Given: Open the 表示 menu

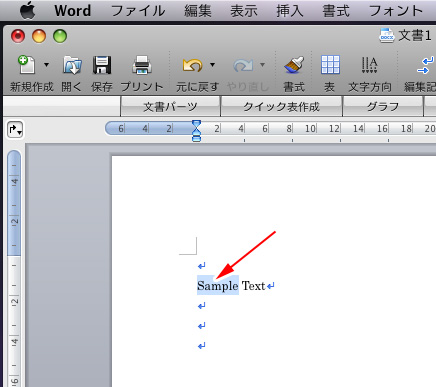Looking at the screenshot, I should point(244,10).
